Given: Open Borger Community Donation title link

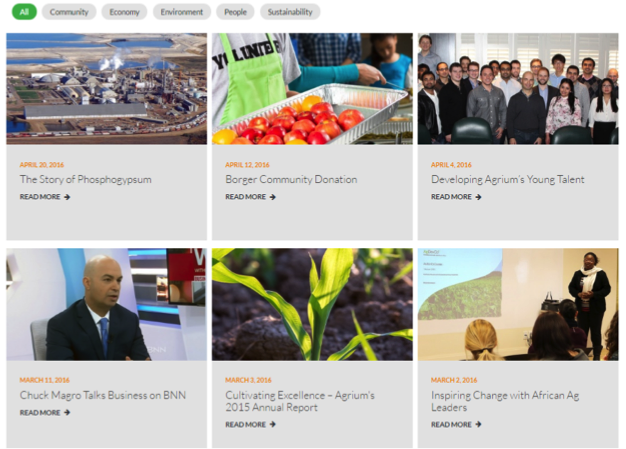Looking at the screenshot, I should coord(291,180).
